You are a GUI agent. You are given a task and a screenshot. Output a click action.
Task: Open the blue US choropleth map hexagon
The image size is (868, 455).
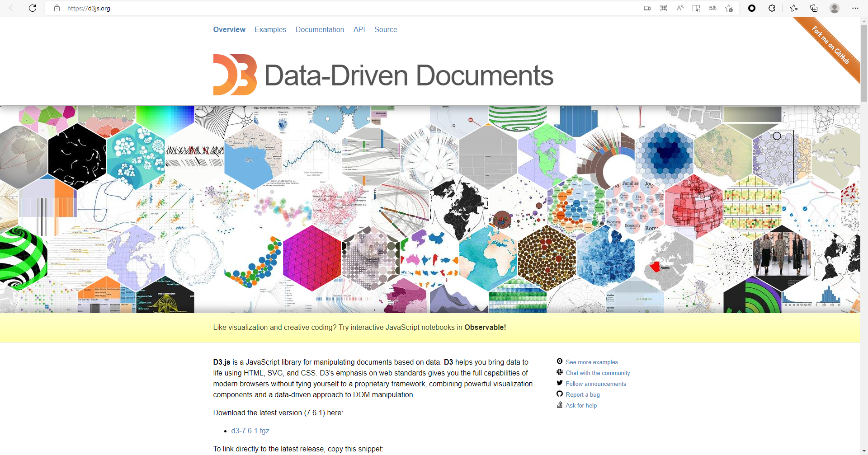pos(606,258)
